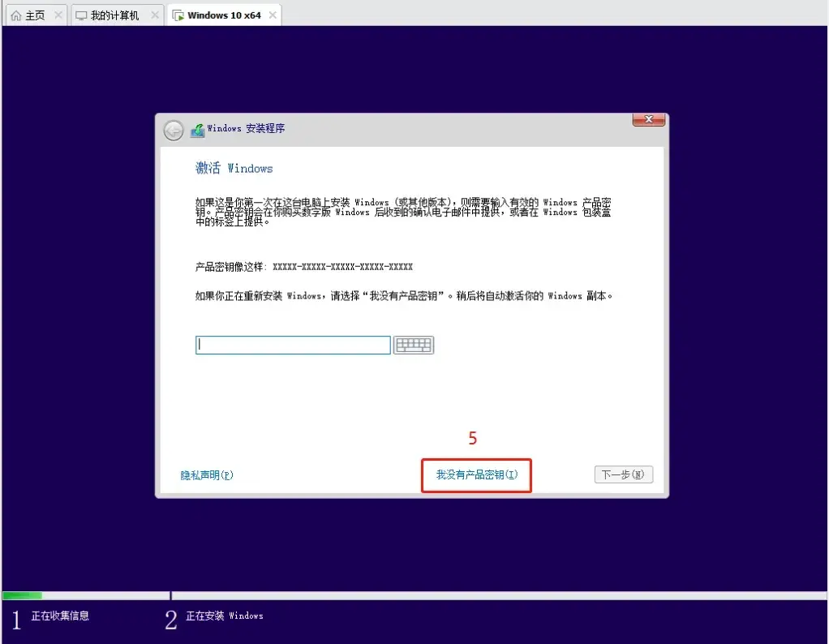Close the 我的计算机 tab with its X

point(154,15)
